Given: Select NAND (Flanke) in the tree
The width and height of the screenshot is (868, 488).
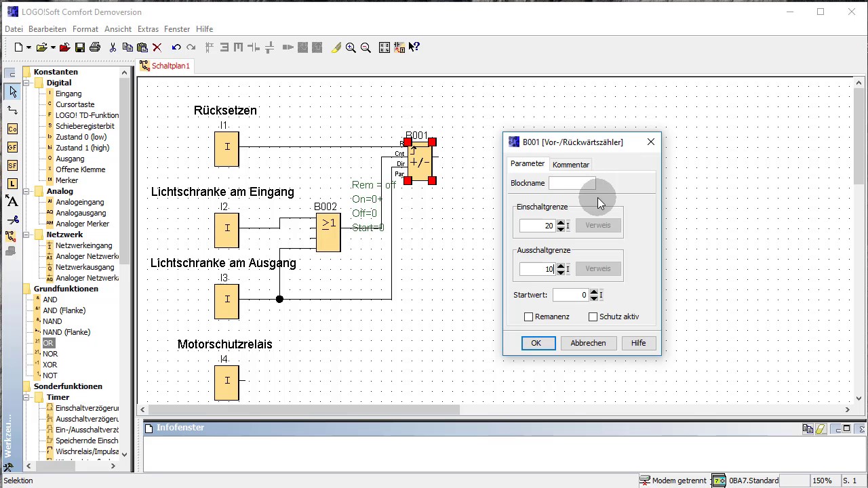Looking at the screenshot, I should coord(66,332).
